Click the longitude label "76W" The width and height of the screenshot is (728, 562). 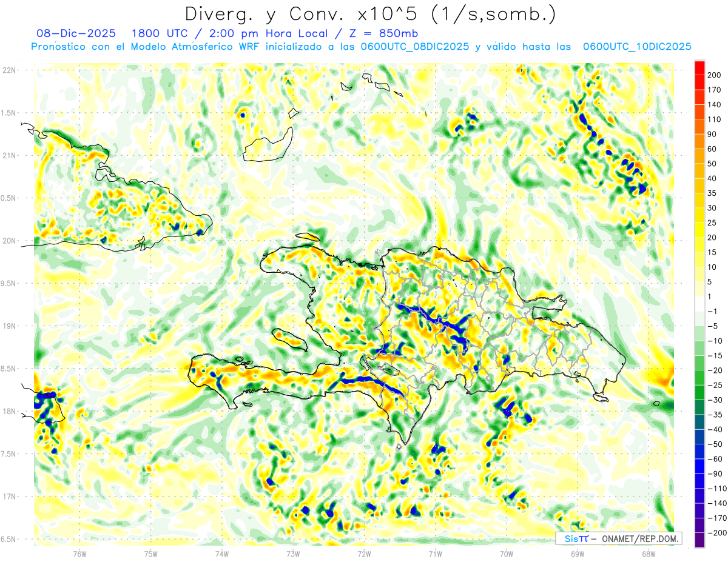[x=79, y=553]
